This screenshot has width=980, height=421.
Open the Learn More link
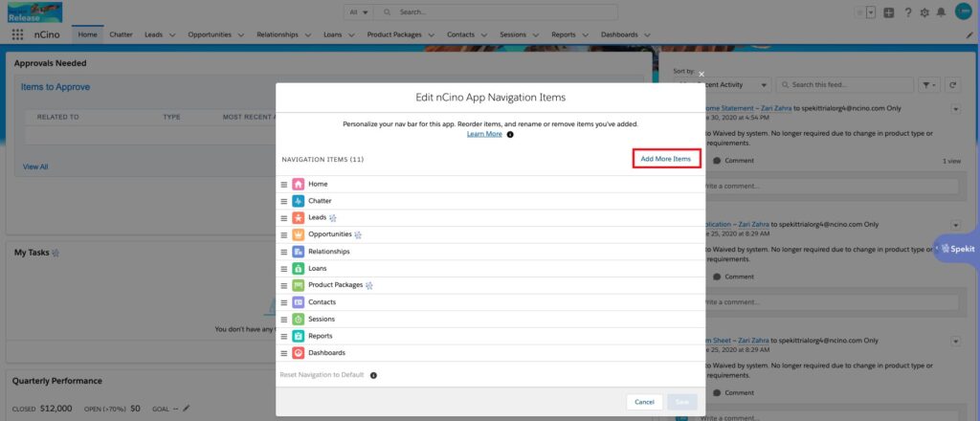coord(484,134)
